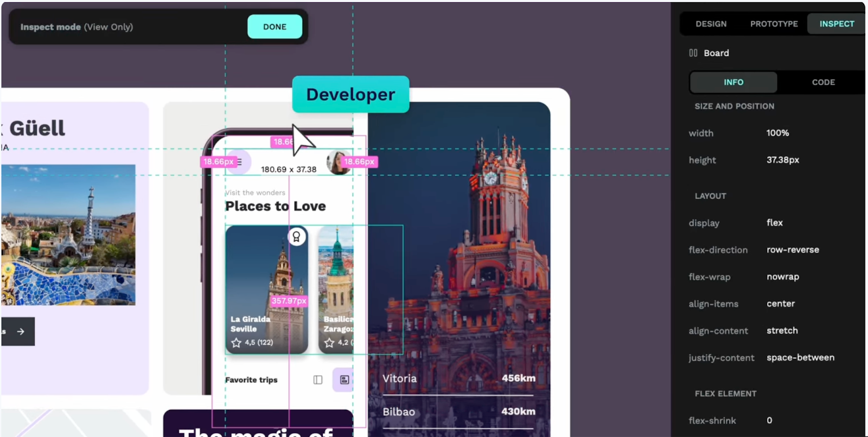Click the flex-shrink value 0
This screenshot has height=437, width=868.
[769, 420]
